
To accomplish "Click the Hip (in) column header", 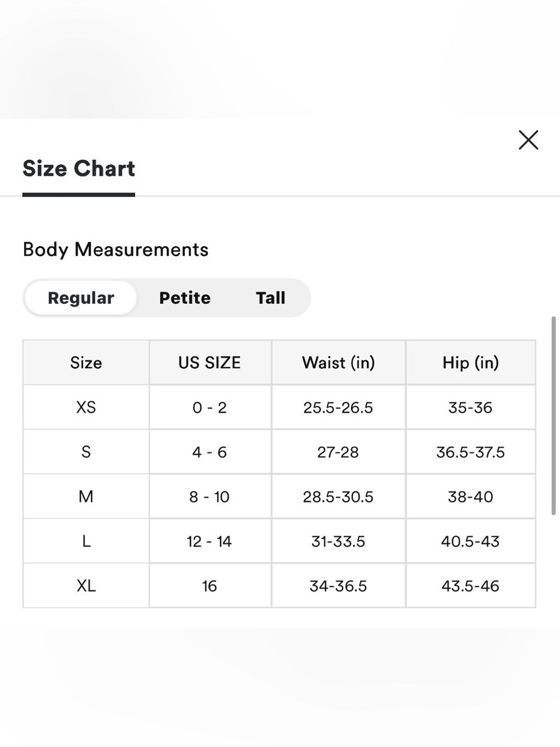I will point(470,363).
